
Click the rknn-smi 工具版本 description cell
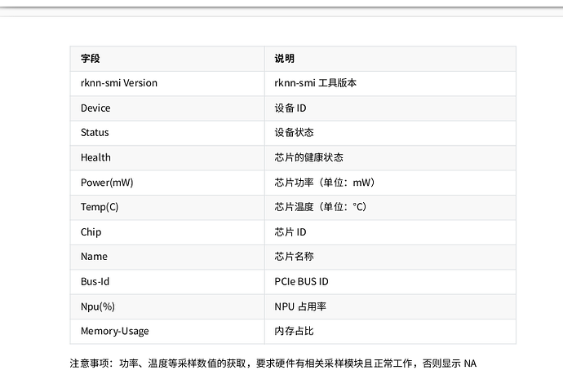click(390, 83)
